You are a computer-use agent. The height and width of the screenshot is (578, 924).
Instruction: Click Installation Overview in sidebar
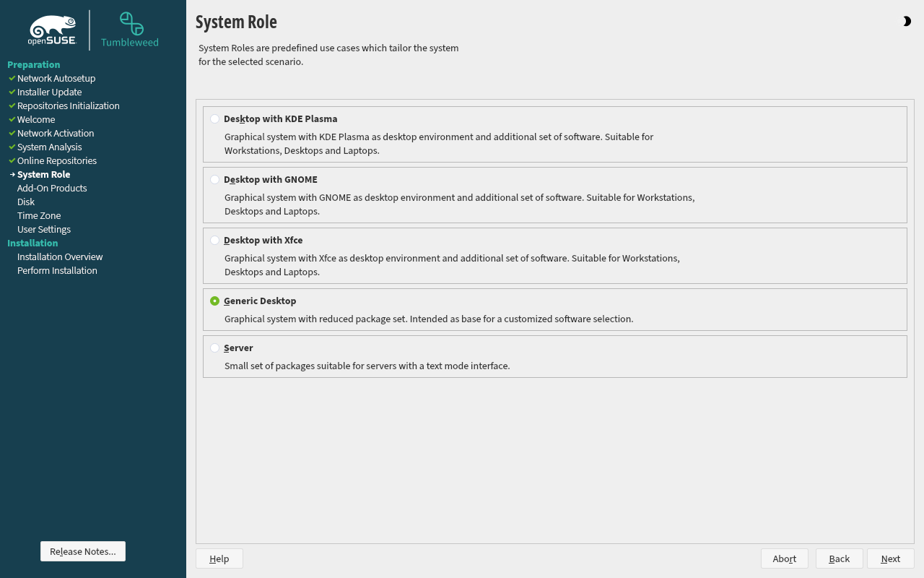(x=60, y=256)
